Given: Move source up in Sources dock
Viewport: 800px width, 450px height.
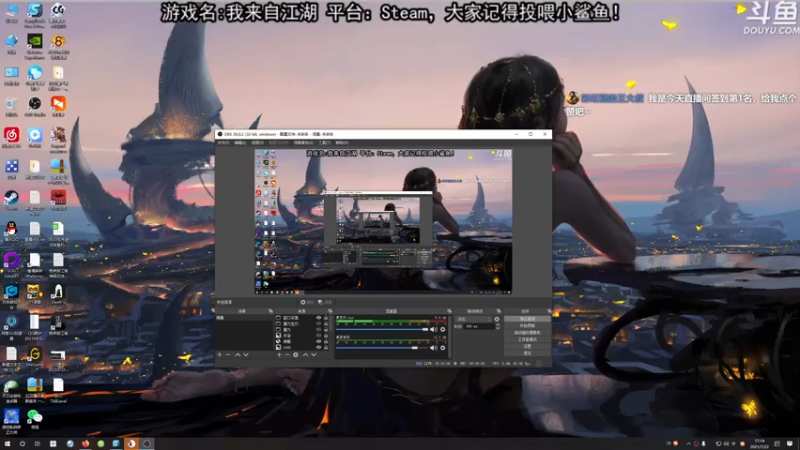Looking at the screenshot, I should 306,355.
